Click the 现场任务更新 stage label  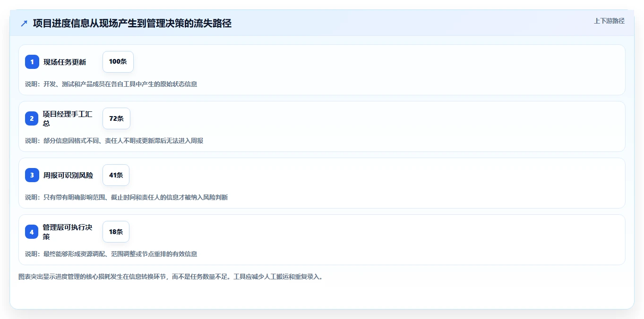pyautogui.click(x=65, y=62)
